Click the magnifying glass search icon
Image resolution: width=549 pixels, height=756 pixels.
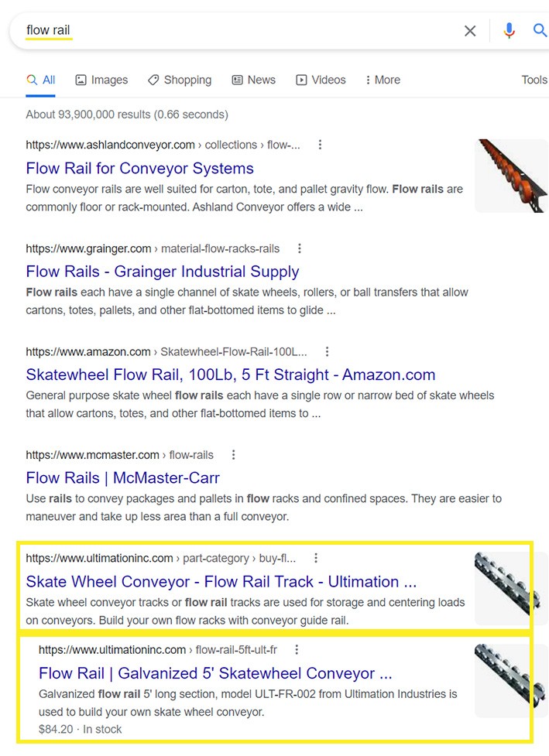(540, 31)
